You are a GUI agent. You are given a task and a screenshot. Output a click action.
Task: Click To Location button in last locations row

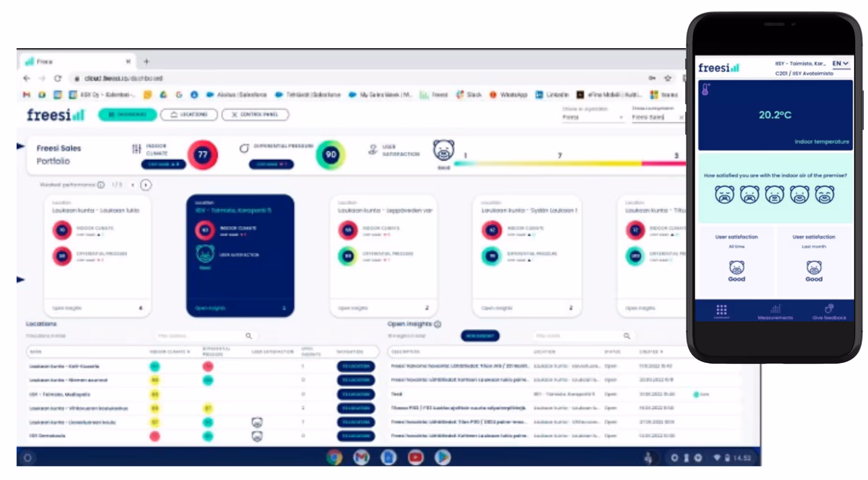356,436
